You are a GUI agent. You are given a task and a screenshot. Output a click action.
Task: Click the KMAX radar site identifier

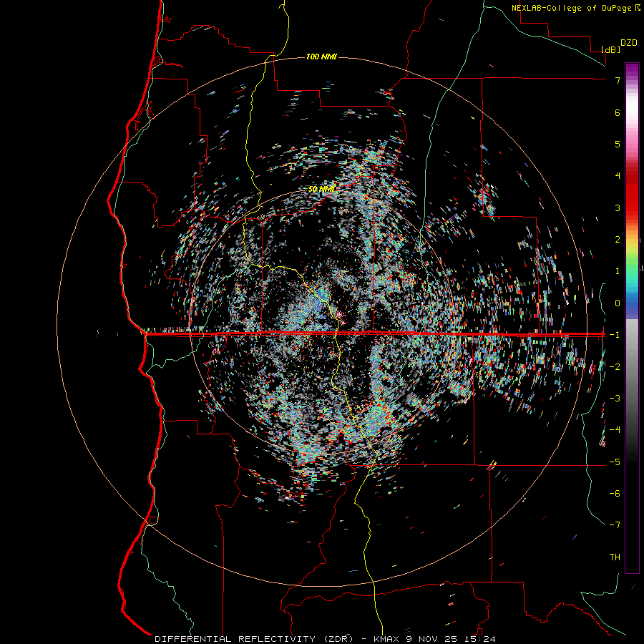click(x=388, y=639)
